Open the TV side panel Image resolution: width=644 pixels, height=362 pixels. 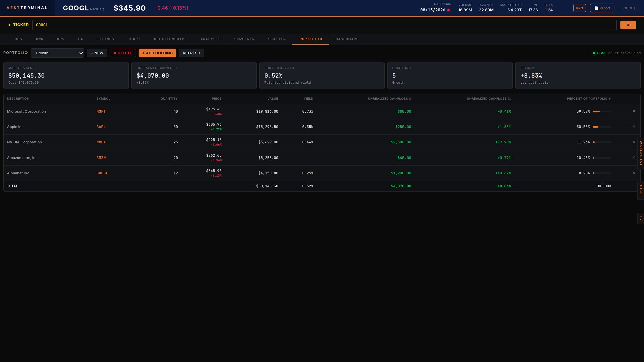coord(641,218)
